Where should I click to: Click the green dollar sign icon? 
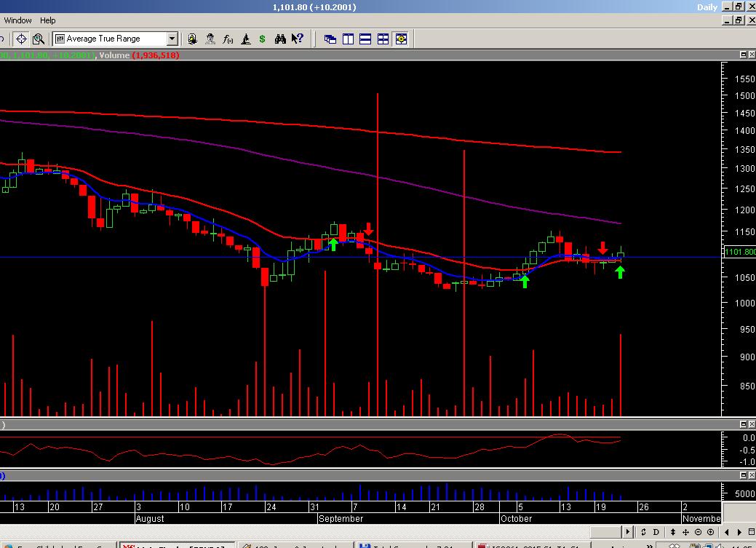pos(262,39)
